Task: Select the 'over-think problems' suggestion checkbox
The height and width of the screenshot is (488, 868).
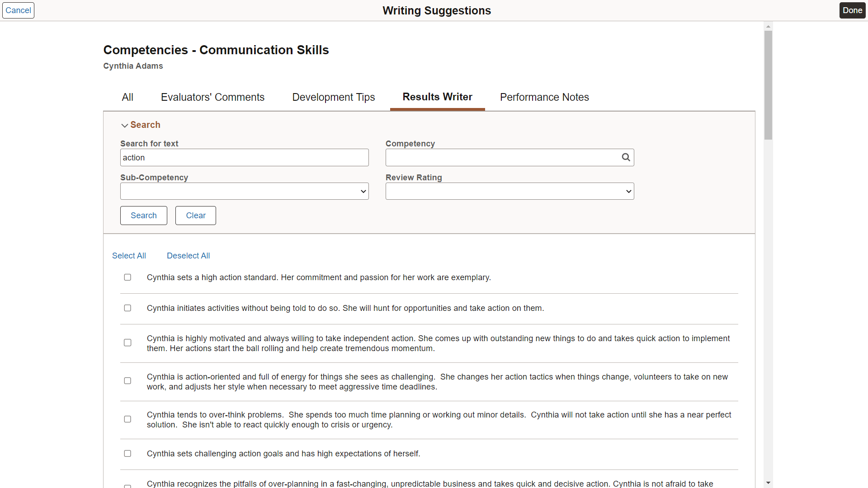Action: point(127,419)
